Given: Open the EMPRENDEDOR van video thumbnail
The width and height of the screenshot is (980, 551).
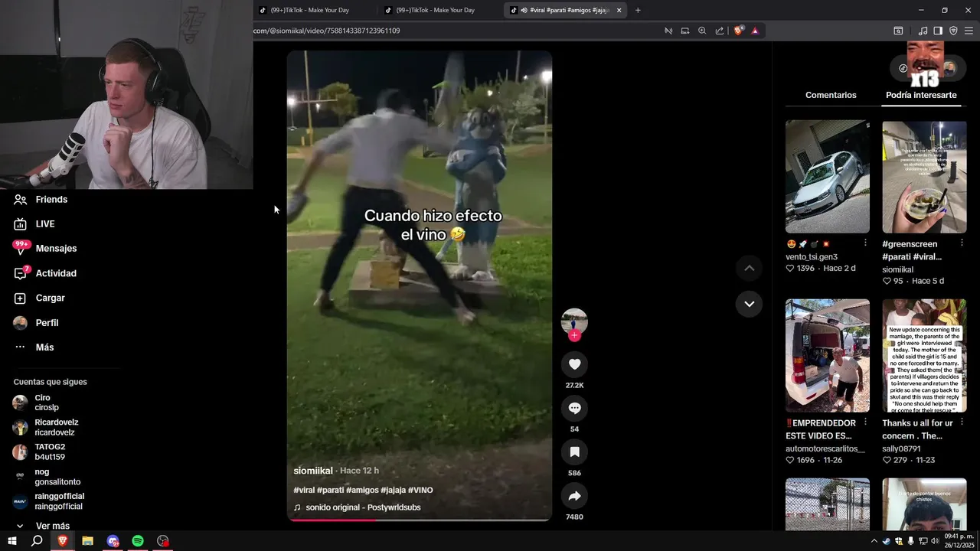Looking at the screenshot, I should 828,356.
